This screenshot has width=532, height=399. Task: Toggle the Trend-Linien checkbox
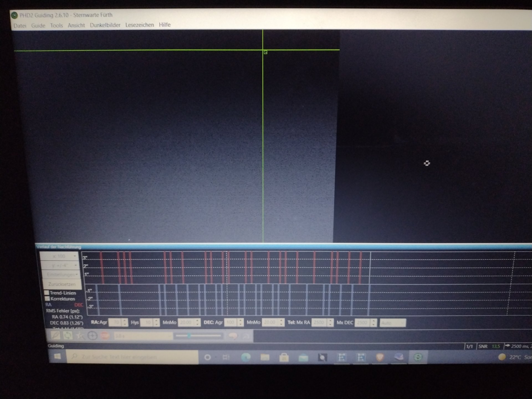pyautogui.click(x=47, y=293)
